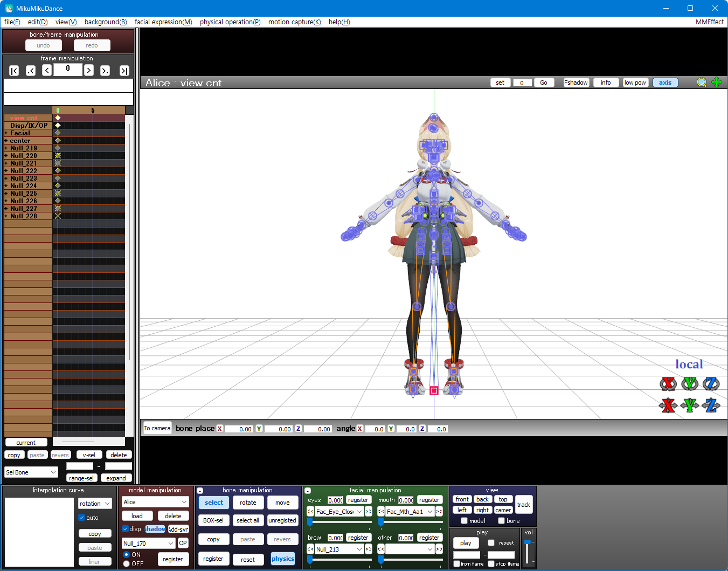Enable view follow bone checkbox

coord(501,521)
